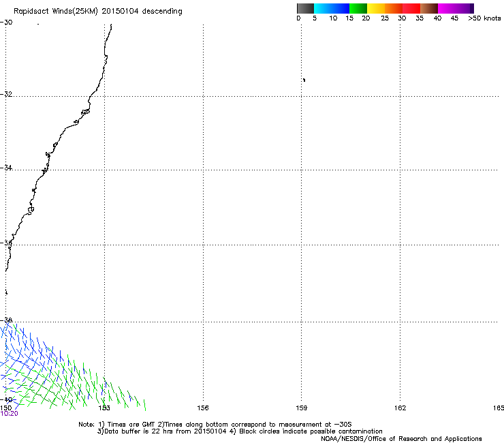Click the title "Rapidscat Winds(25KM) 20150104 descending"

click(x=97, y=12)
